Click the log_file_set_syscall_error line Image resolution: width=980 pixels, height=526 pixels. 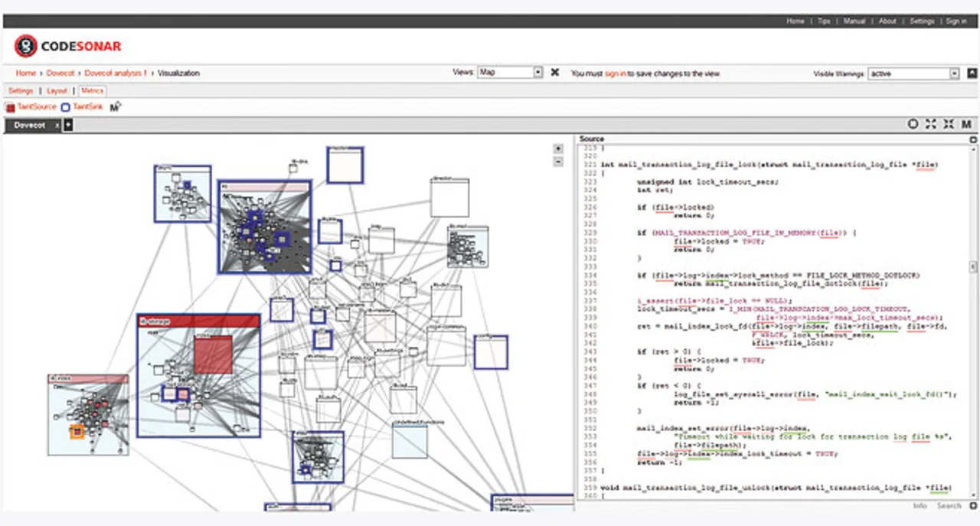pyautogui.click(x=816, y=394)
